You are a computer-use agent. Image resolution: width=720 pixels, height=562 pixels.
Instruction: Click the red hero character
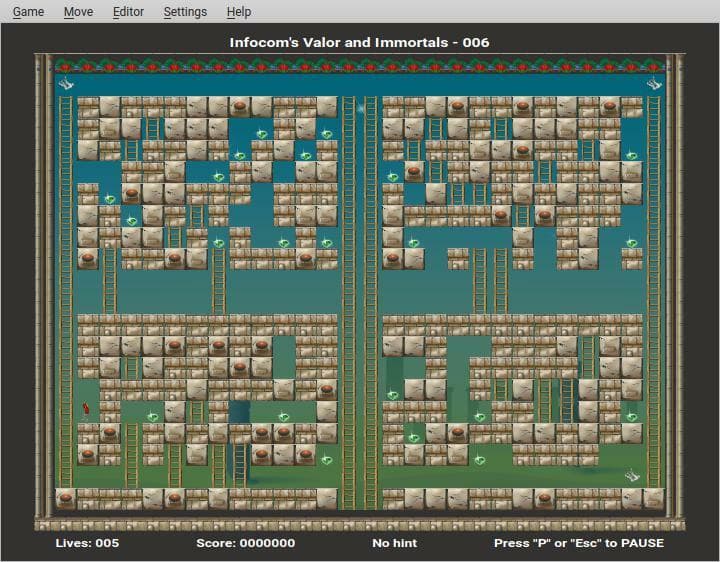[85, 410]
